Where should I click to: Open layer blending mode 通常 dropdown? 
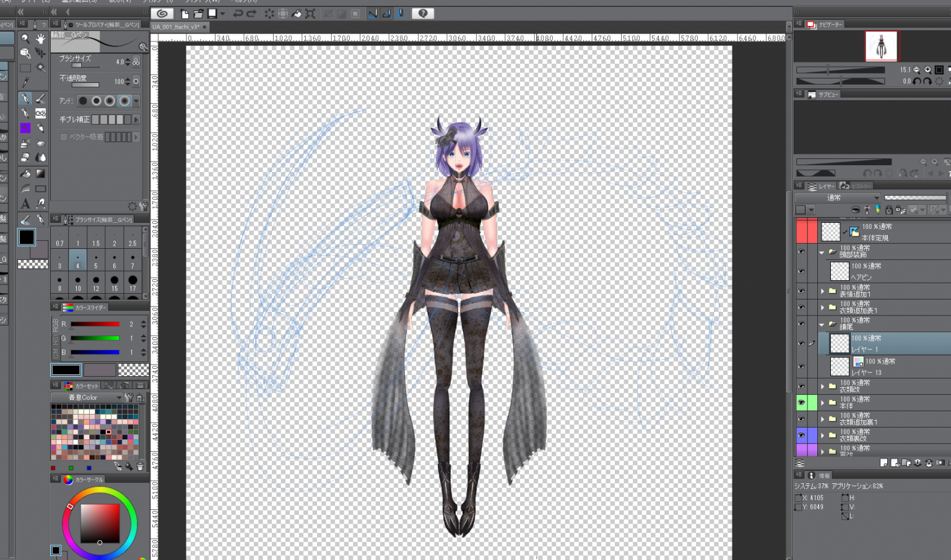tap(838, 198)
